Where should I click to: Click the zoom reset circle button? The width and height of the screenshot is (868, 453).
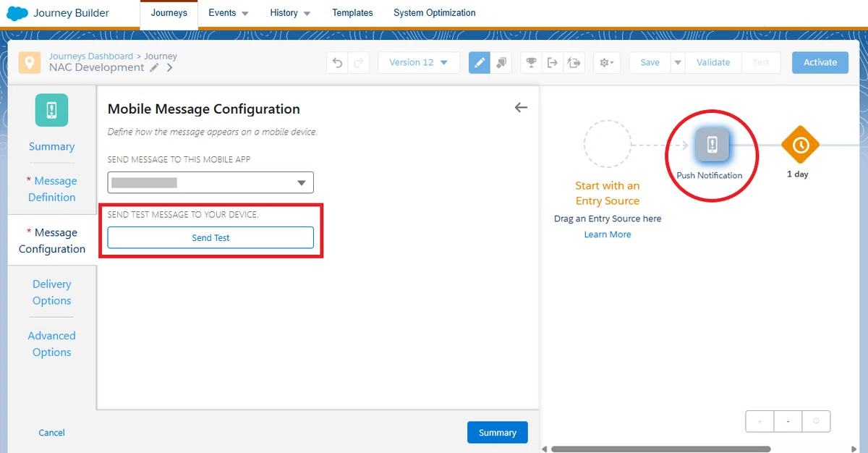click(816, 421)
